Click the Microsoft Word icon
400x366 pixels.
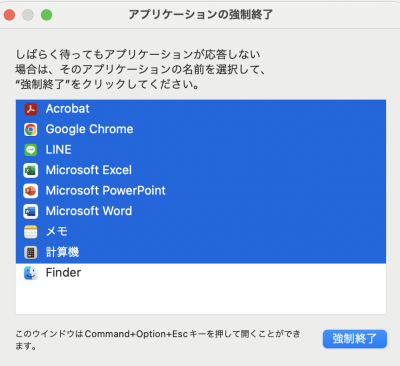coord(31,211)
